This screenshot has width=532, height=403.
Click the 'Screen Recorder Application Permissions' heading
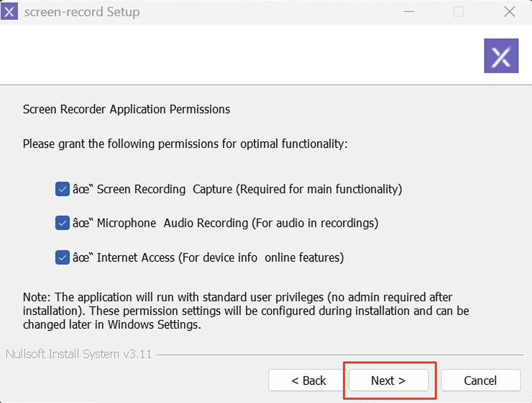click(126, 109)
